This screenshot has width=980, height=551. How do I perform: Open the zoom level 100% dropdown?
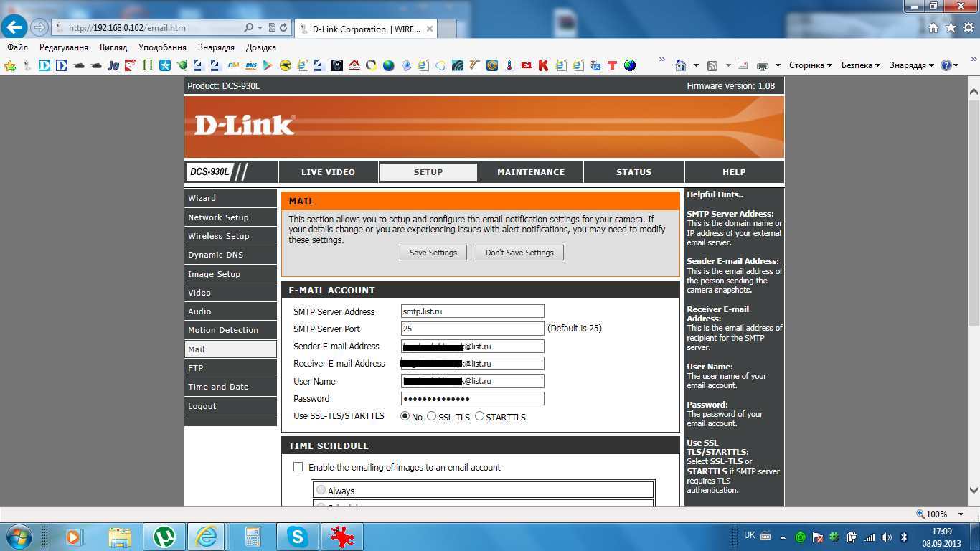click(x=962, y=514)
